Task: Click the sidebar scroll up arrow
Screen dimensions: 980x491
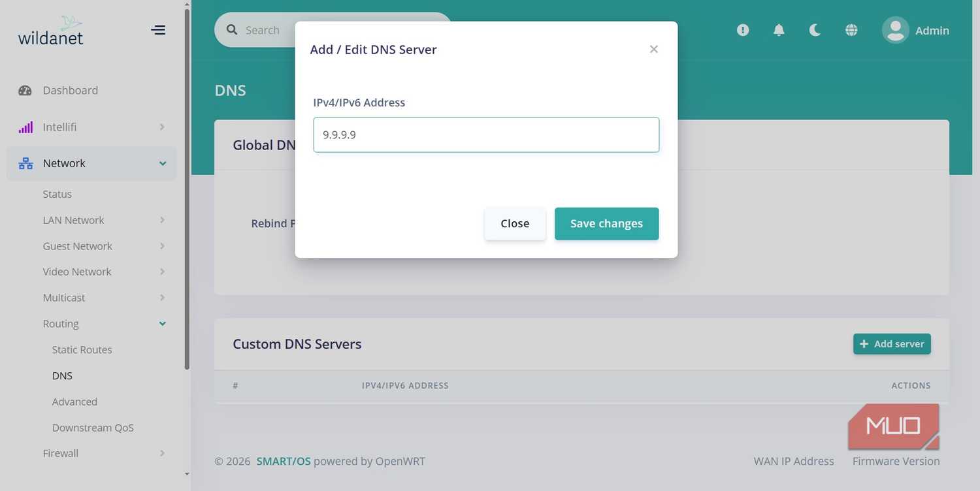Action: click(187, 5)
